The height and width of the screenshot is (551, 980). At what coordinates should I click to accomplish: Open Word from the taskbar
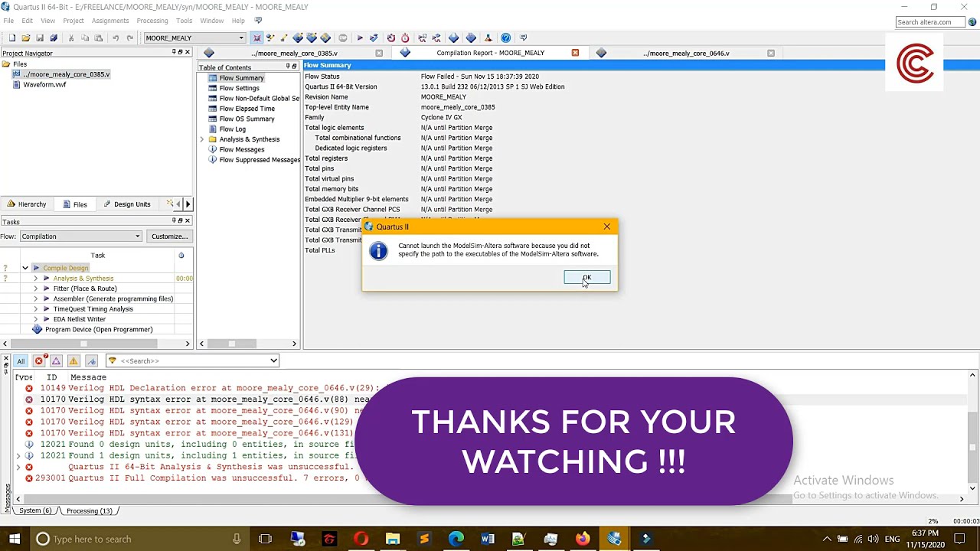(488, 539)
